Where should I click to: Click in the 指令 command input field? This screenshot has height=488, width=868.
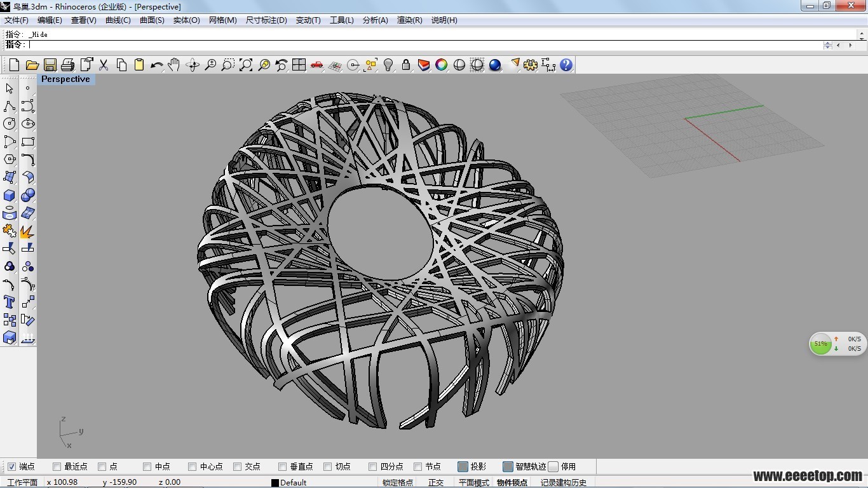[426, 45]
